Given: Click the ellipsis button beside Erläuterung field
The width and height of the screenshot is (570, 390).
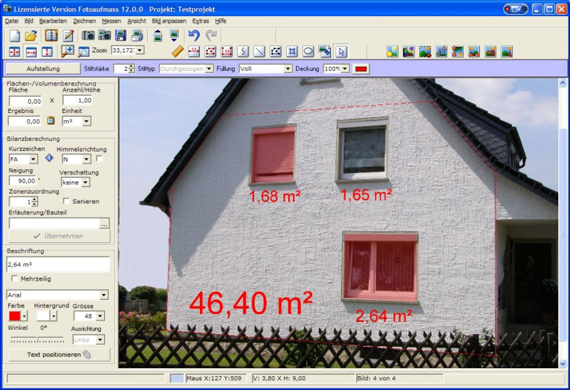Looking at the screenshot, I should (x=104, y=224).
